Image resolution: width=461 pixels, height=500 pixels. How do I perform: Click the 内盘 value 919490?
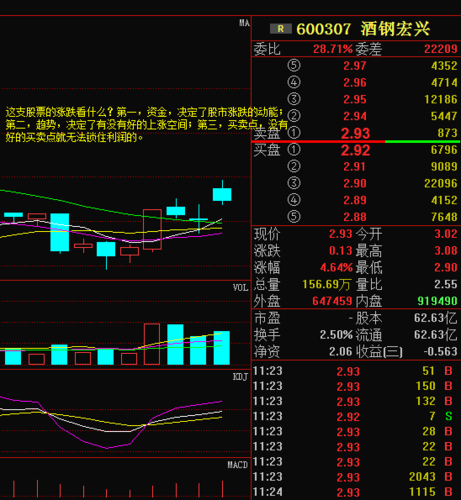click(x=438, y=301)
